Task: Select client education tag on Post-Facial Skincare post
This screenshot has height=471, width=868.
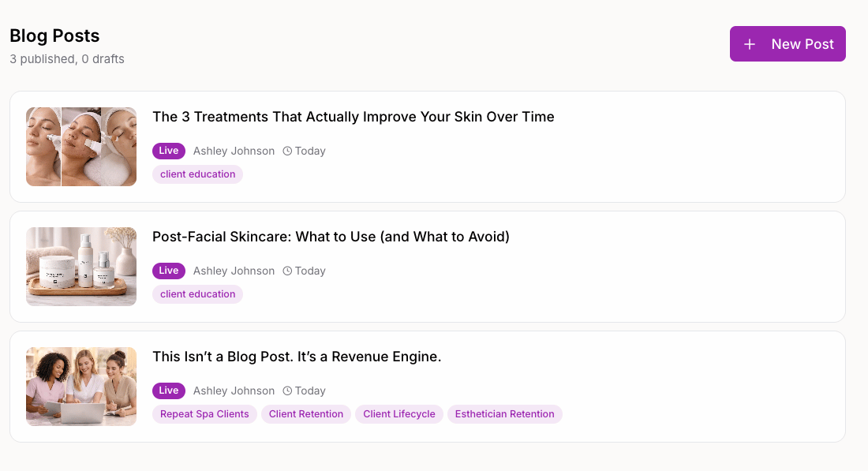Action: [x=197, y=294]
